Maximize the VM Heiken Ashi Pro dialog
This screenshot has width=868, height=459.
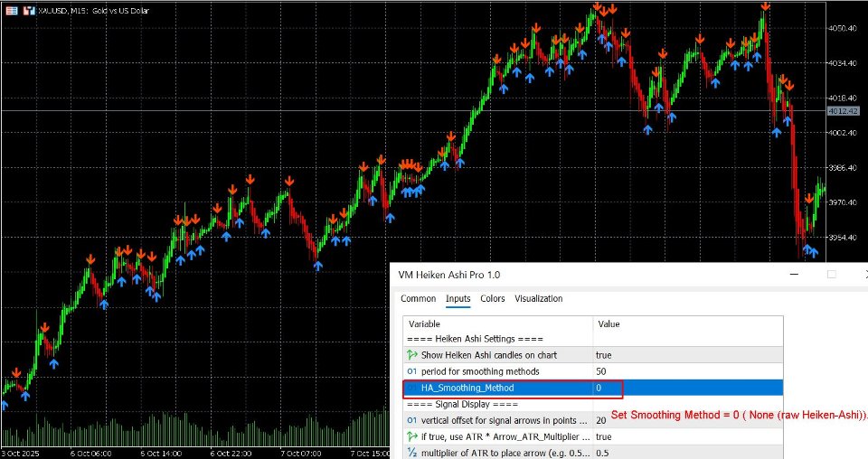tap(832, 275)
